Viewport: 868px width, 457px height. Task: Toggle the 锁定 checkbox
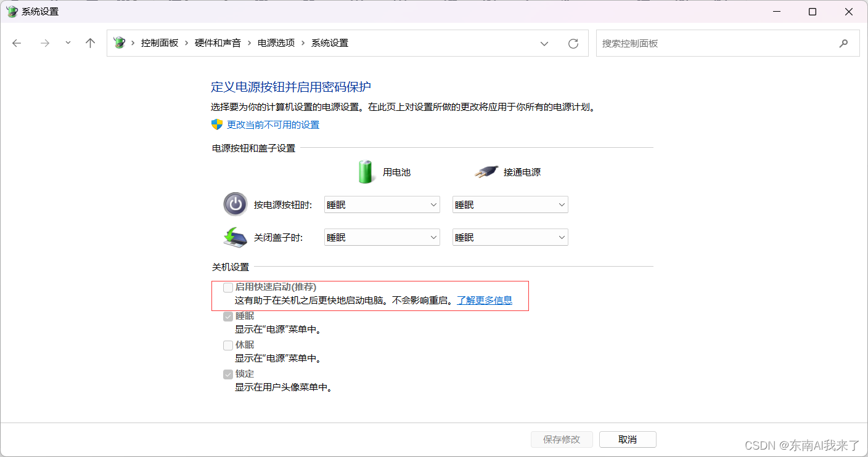tap(228, 374)
